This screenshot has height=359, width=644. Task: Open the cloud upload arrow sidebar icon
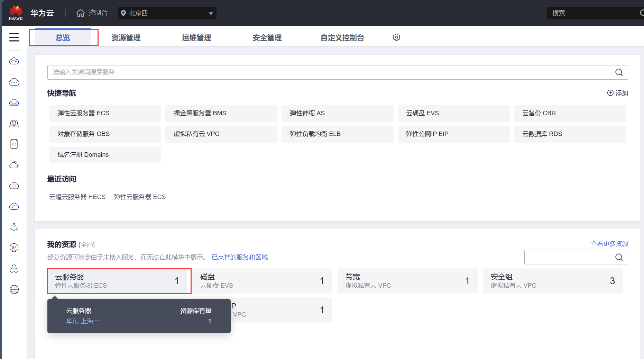pyautogui.click(x=14, y=186)
